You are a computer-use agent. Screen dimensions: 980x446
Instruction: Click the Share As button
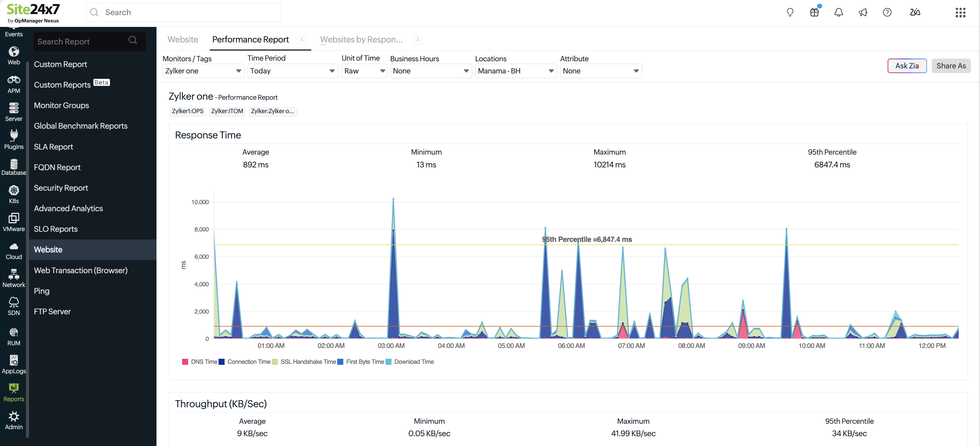(951, 66)
